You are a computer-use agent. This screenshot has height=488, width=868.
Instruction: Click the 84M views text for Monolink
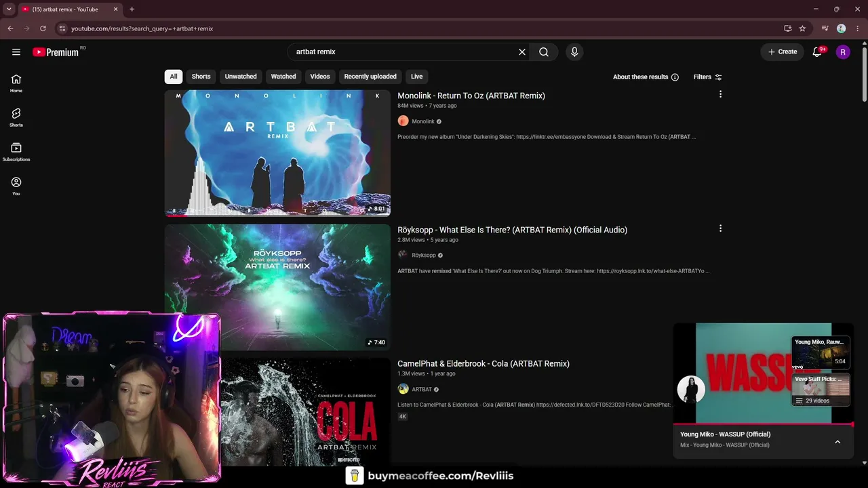[410, 106]
